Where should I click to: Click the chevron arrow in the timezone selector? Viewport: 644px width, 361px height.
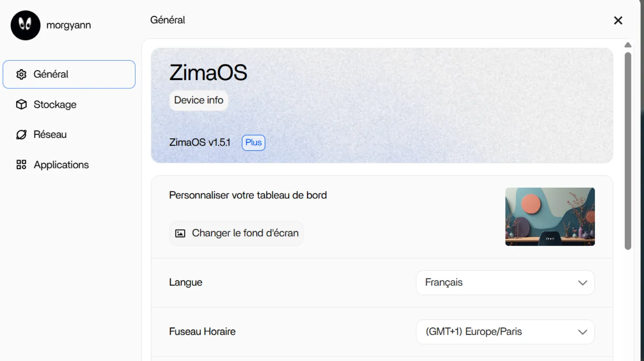582,332
